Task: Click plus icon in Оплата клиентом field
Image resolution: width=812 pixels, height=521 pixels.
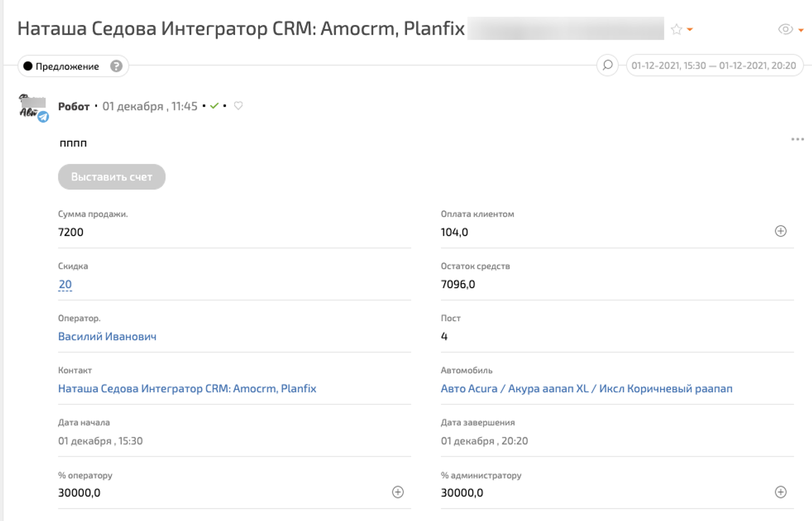Action: (x=781, y=231)
